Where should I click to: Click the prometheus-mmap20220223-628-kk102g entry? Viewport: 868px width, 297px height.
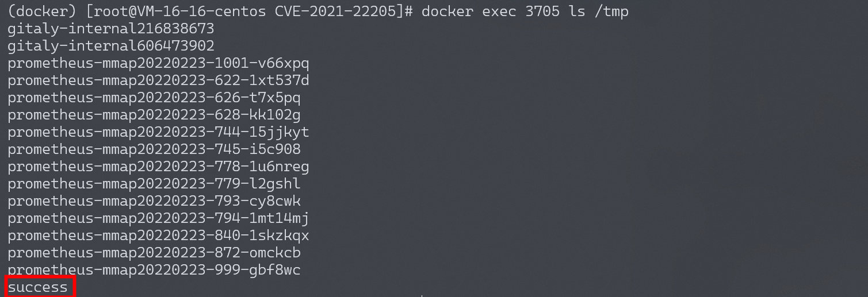[154, 115]
